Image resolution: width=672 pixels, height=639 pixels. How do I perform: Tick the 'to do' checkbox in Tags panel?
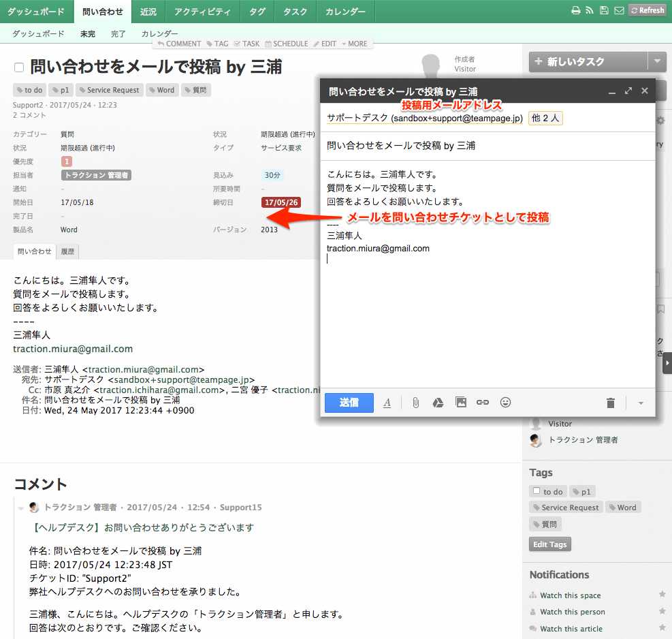point(537,491)
